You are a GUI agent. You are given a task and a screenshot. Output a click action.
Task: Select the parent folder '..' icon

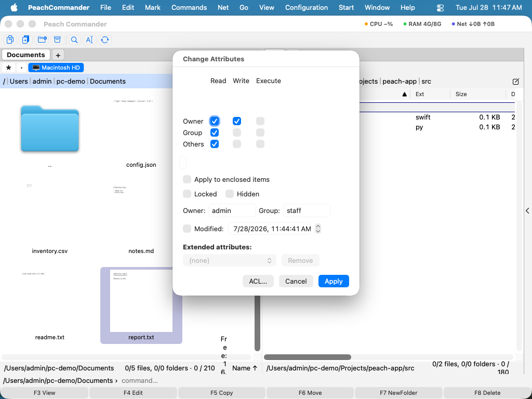click(50, 129)
